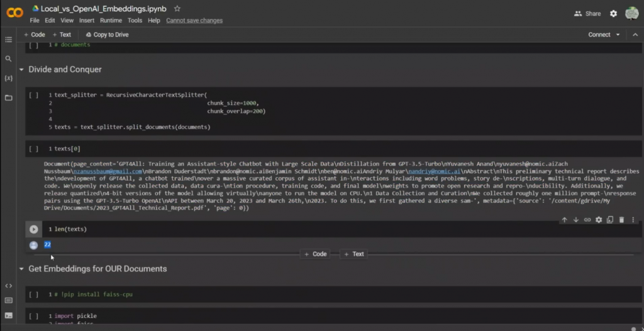Screen dimensions: 644x331
Task: Move the len(texts) cell up
Action: [x=564, y=220]
